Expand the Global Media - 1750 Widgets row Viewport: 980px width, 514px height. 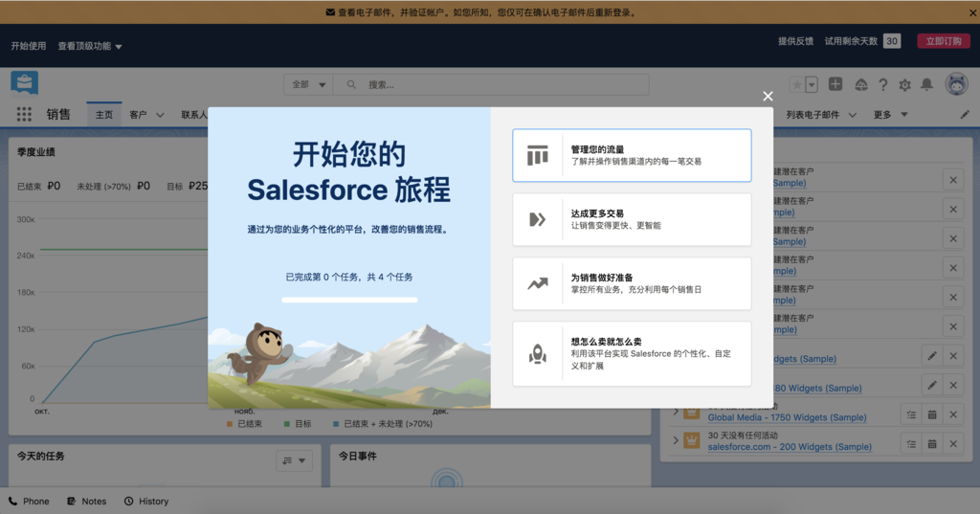point(676,412)
